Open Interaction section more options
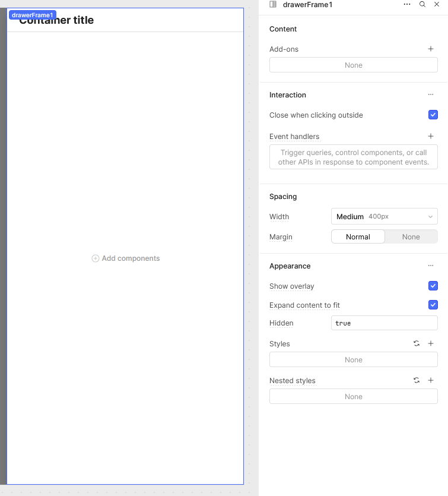The width and height of the screenshot is (448, 496). tap(431, 94)
